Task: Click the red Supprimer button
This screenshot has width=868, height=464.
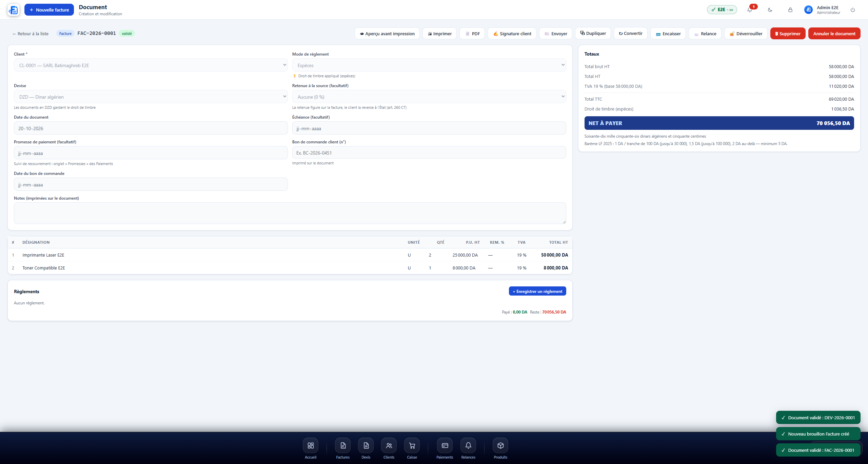Action: (x=788, y=34)
